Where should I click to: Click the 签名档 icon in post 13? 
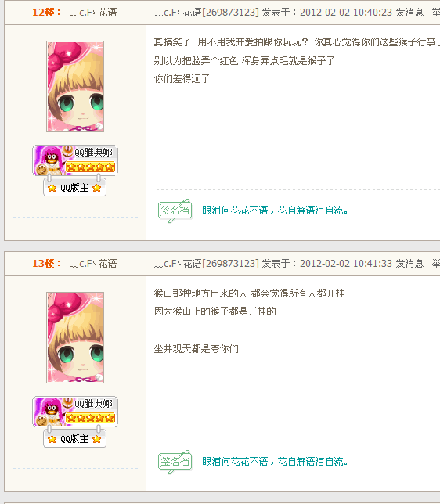point(175,462)
